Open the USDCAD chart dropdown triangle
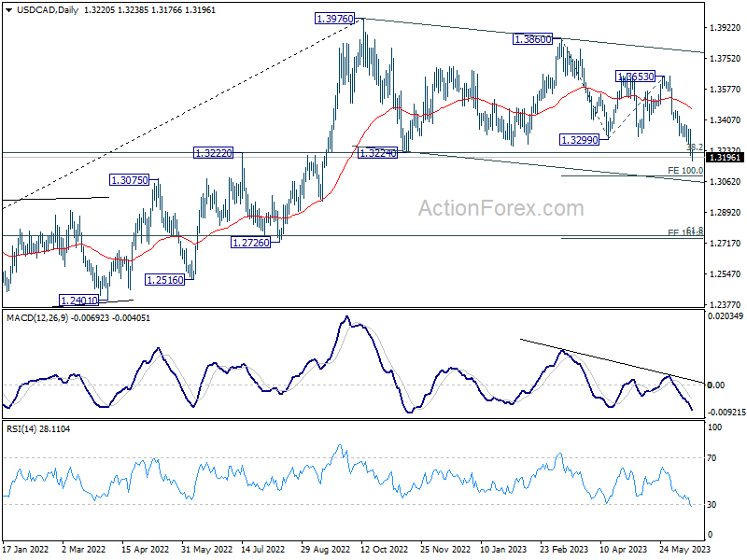 [9, 10]
